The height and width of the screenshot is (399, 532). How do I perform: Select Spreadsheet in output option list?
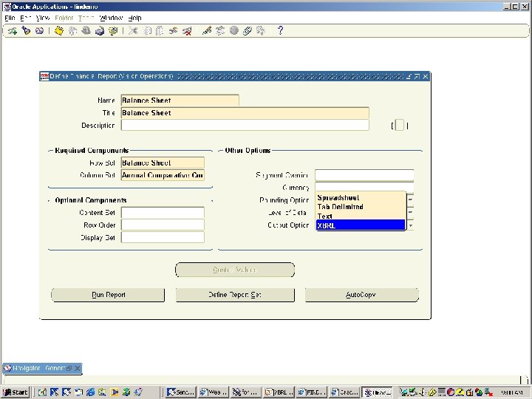tap(361, 197)
